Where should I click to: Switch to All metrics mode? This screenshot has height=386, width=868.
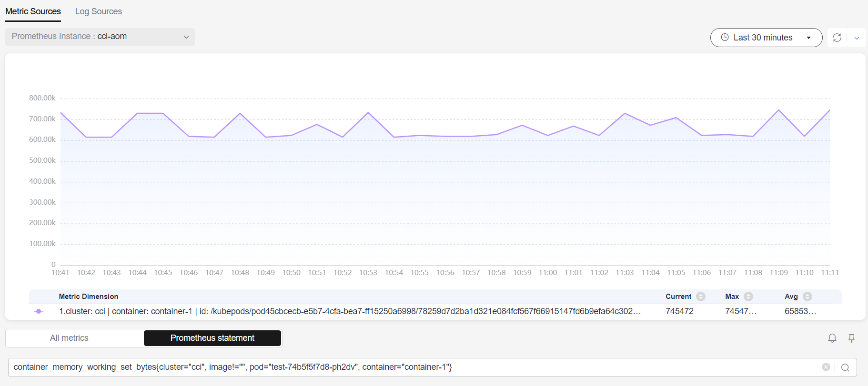point(69,338)
